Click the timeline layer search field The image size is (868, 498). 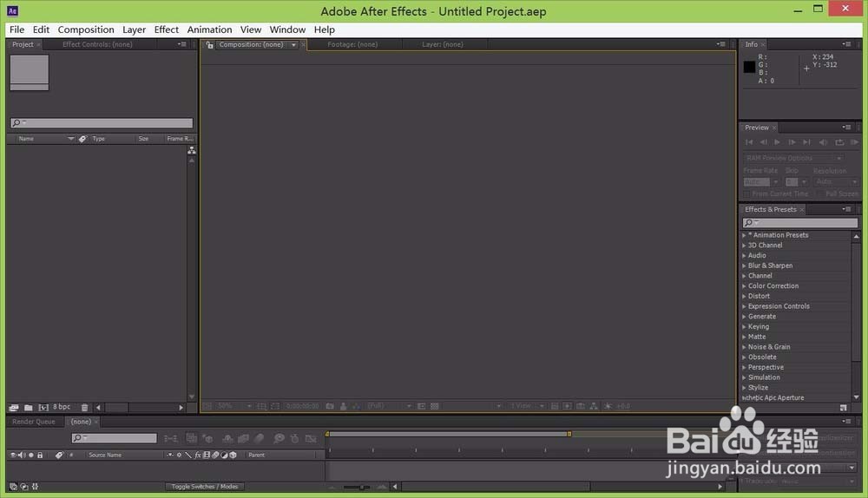tap(115, 438)
